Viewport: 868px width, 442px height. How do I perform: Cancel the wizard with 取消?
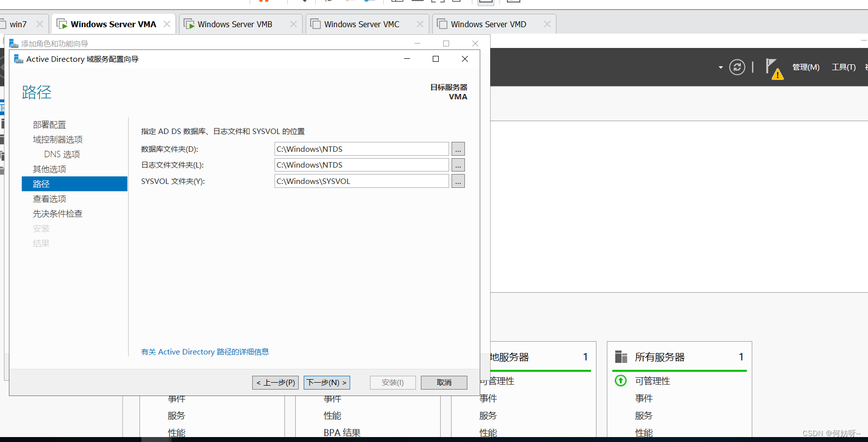tap(444, 383)
